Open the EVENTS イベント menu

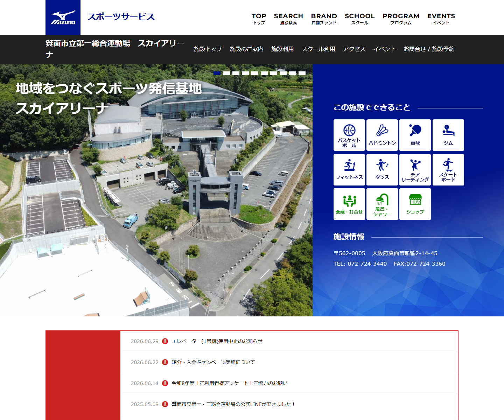441,19
